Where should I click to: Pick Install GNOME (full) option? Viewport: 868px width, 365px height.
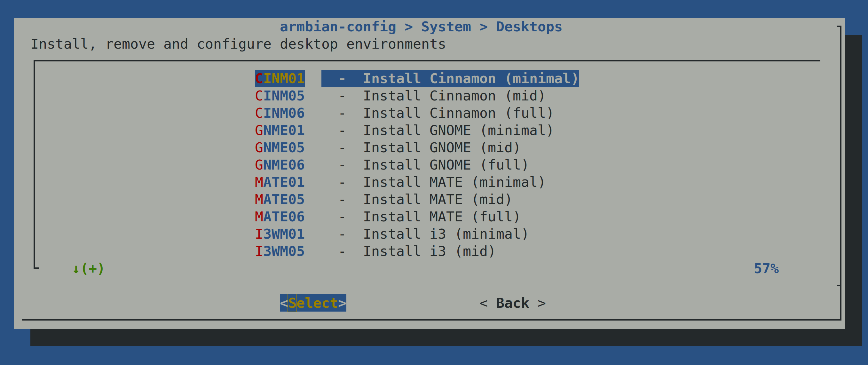pyautogui.click(x=445, y=165)
